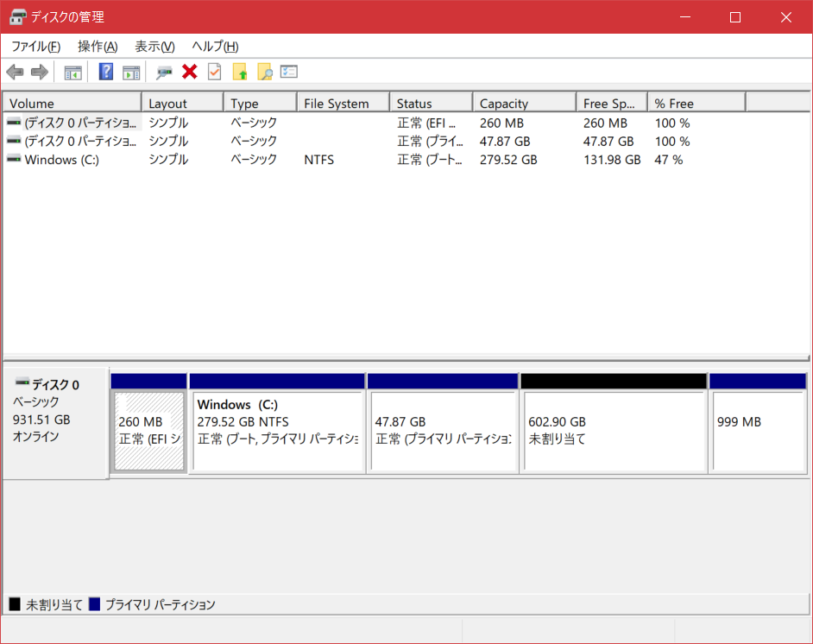The image size is (813, 644).
Task: Click the 279.52 GB capacity cell
Action: (508, 160)
